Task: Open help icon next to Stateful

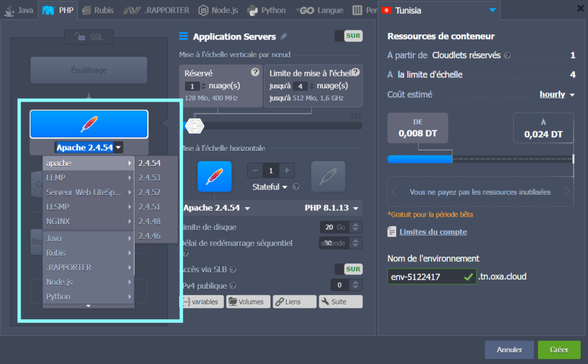Action: (x=296, y=187)
